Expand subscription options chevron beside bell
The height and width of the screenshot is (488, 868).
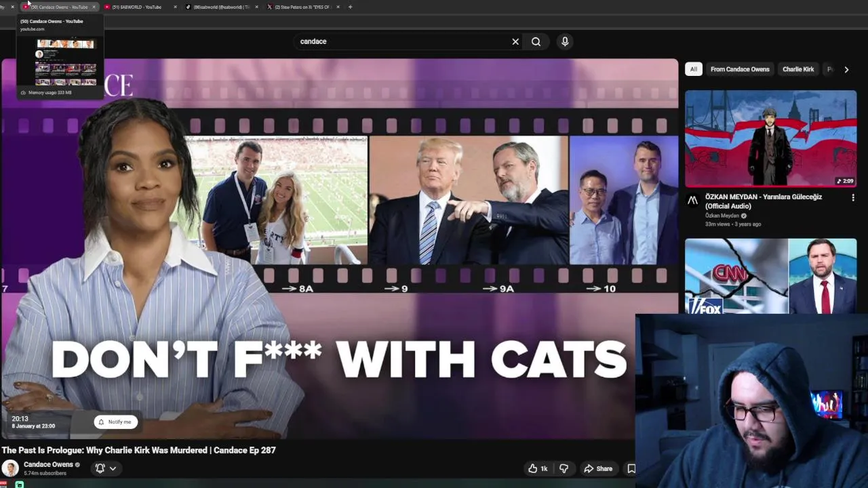point(113,468)
